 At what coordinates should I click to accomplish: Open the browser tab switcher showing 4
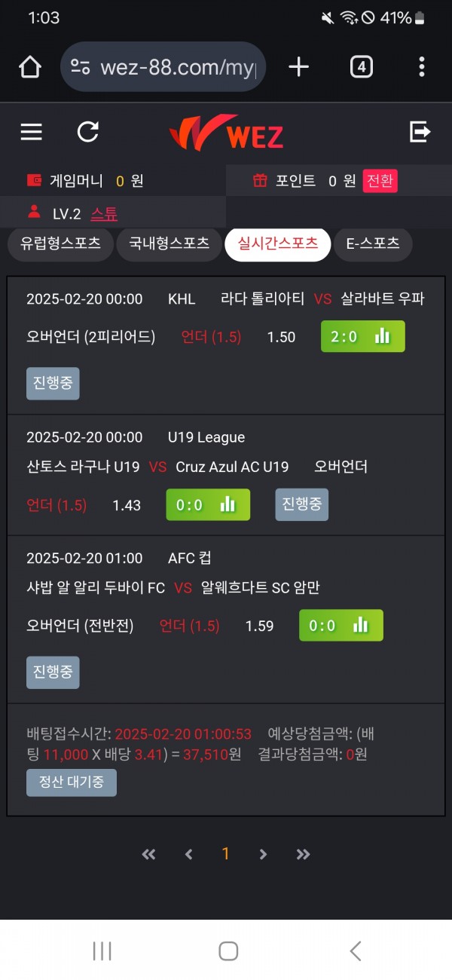pyautogui.click(x=362, y=67)
